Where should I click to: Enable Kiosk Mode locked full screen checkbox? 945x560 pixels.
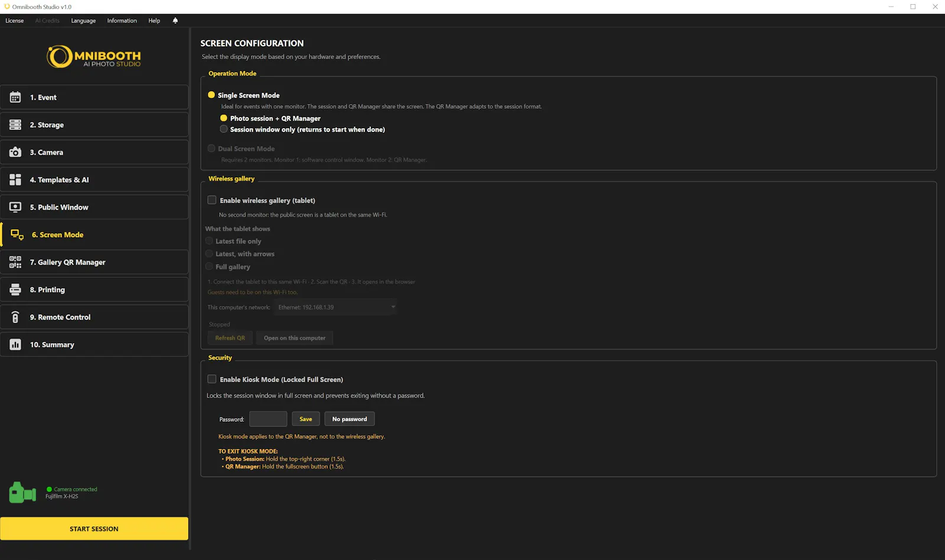pyautogui.click(x=212, y=379)
